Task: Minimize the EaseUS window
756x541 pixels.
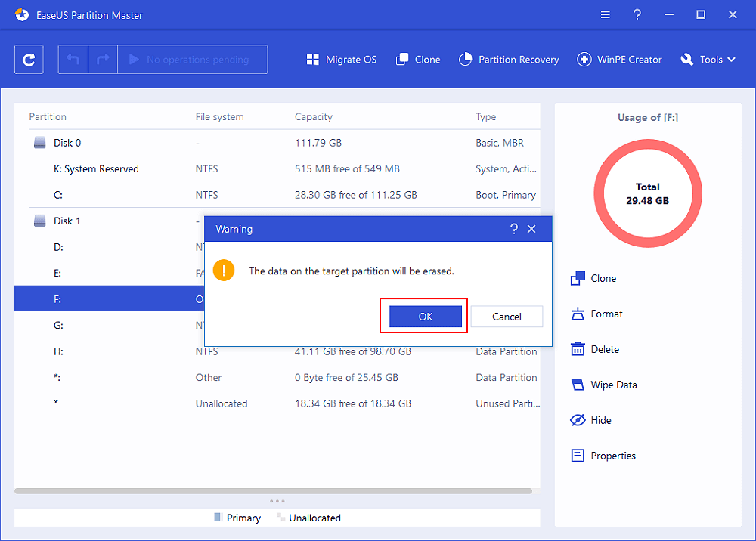Action: 669,15
